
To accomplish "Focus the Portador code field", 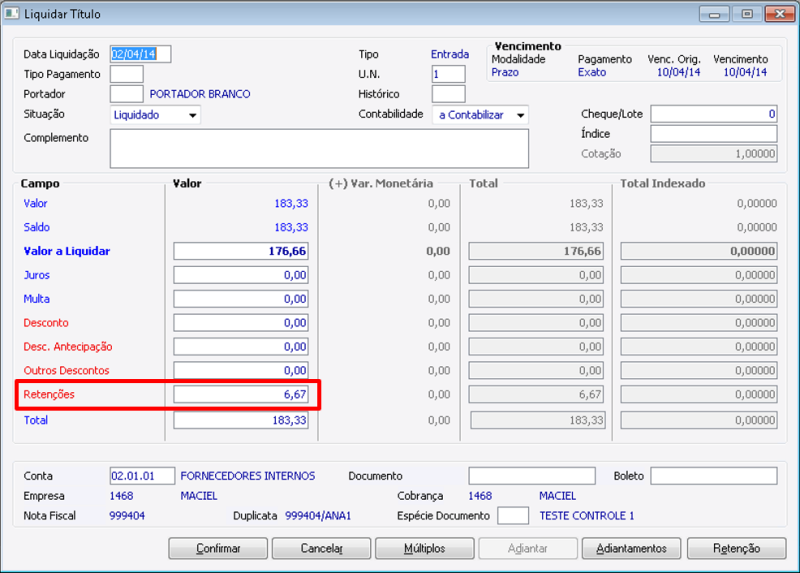I will (126, 94).
